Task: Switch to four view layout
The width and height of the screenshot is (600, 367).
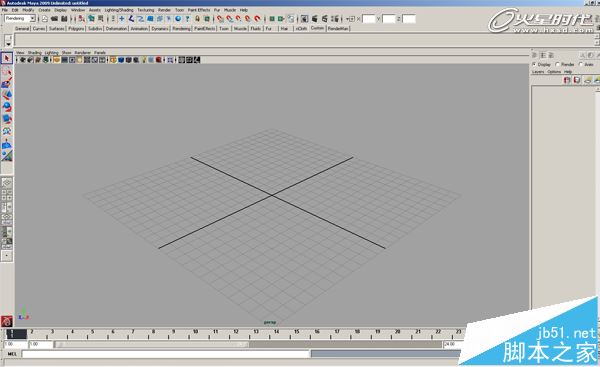Action: pyautogui.click(x=7, y=195)
